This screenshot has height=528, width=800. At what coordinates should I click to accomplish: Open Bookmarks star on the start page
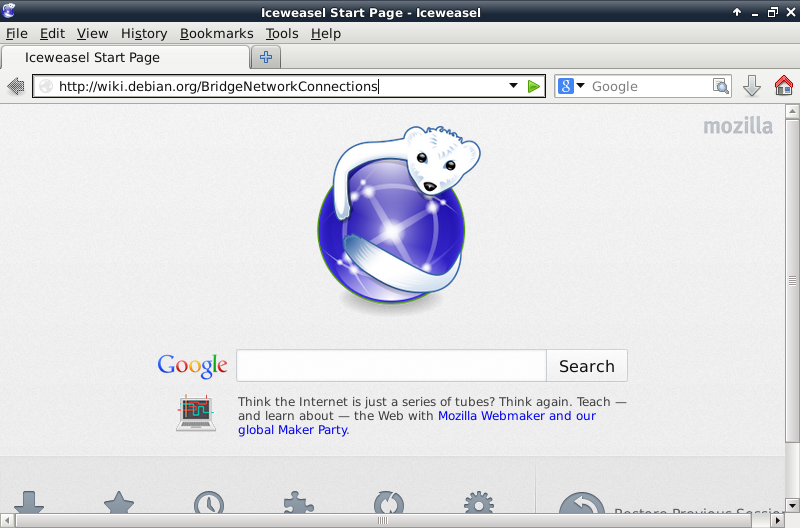pyautogui.click(x=119, y=503)
